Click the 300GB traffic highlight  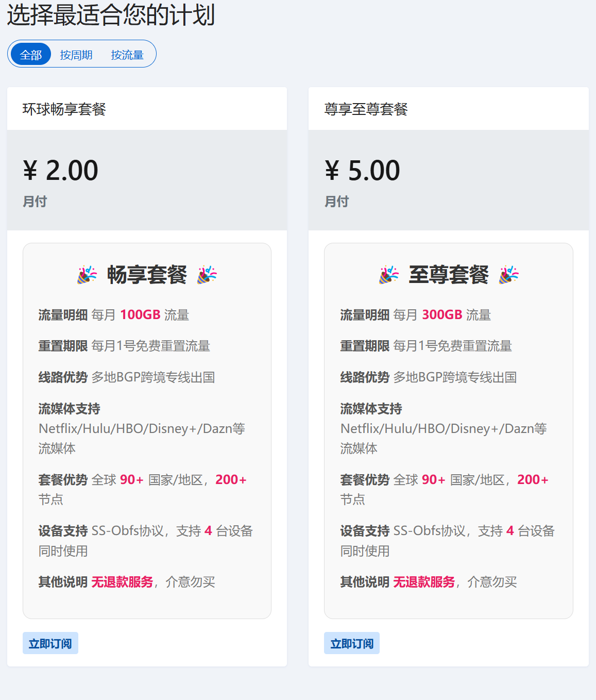[x=442, y=315]
